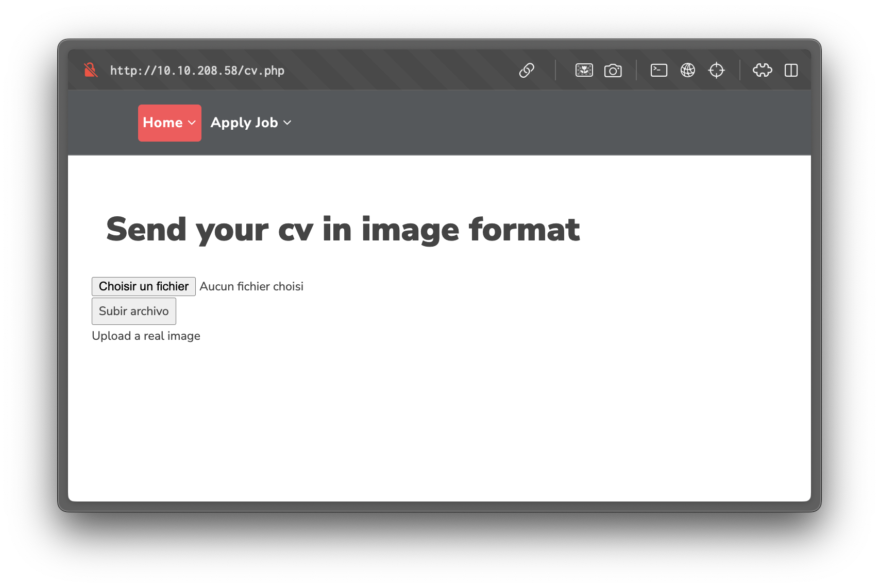
Task: Toggle the split sidebar panel icon
Action: [x=791, y=70]
